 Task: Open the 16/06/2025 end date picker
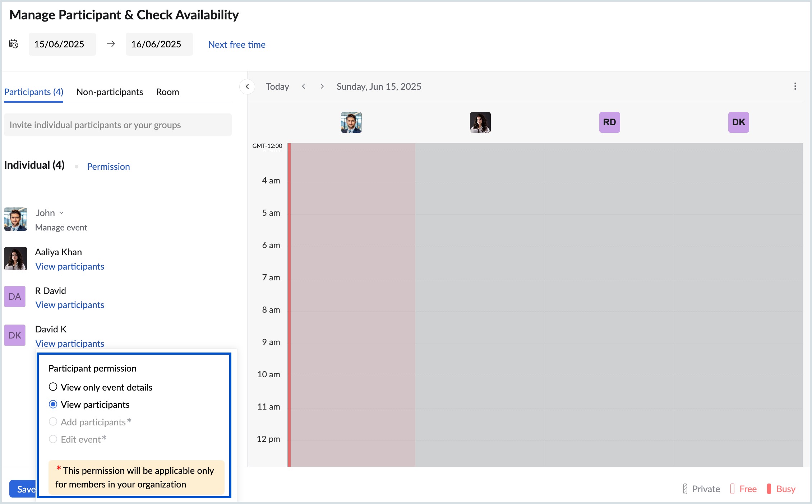[159, 44]
